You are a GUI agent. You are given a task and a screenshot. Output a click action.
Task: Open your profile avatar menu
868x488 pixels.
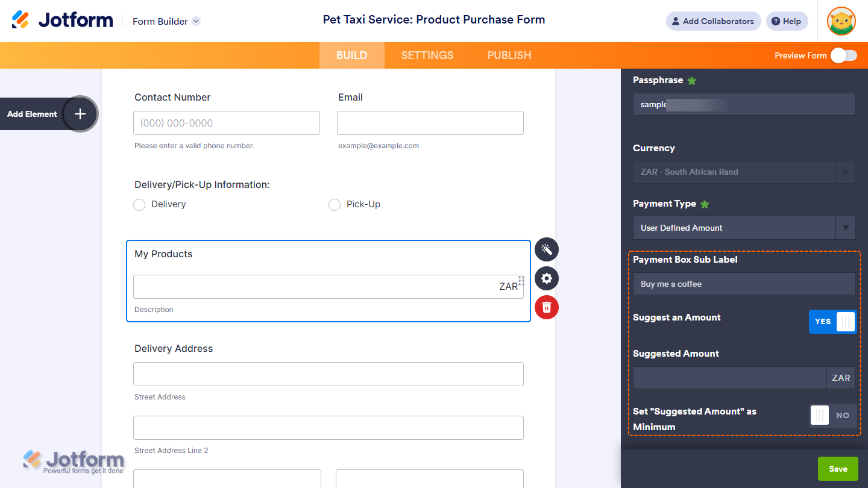click(x=841, y=21)
